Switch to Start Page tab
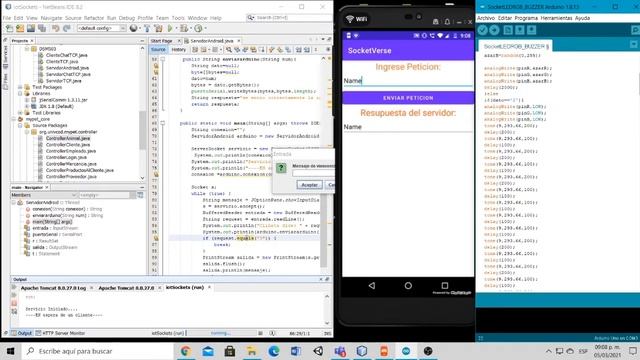 [162, 41]
